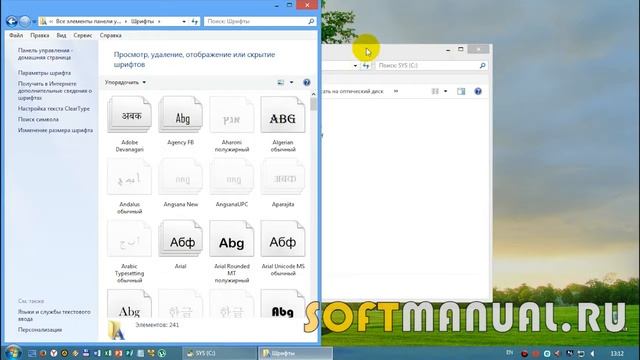Select the AngsanaUPC font icon

[x=232, y=177]
